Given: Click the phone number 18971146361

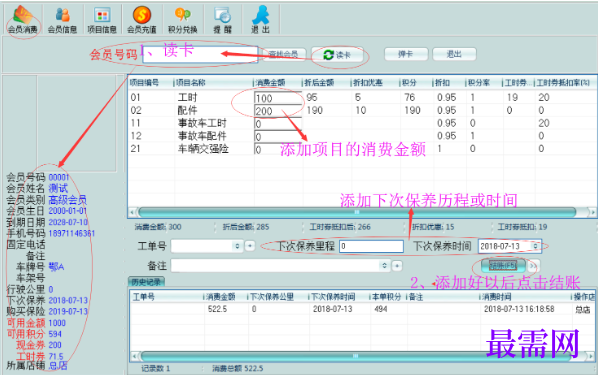Looking at the screenshot, I should (x=72, y=233).
